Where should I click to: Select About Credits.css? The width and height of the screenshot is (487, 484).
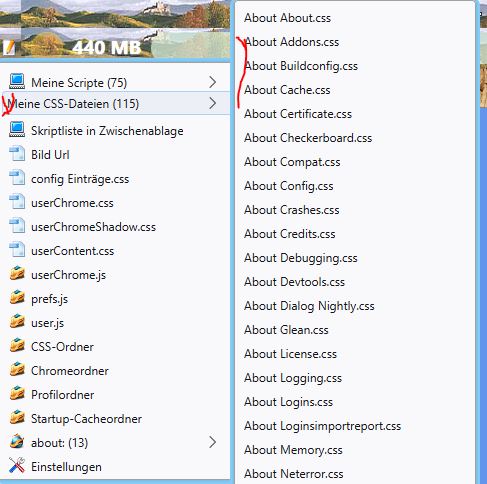point(355,234)
